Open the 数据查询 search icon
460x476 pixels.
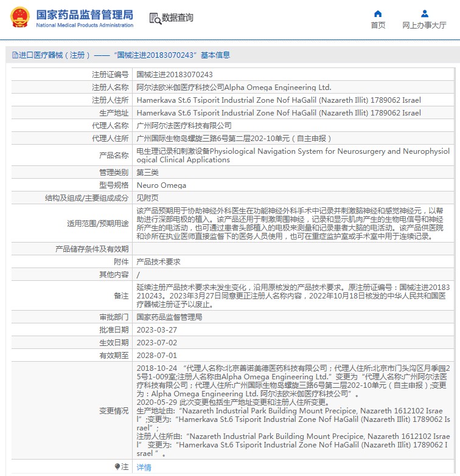[x=155, y=18]
